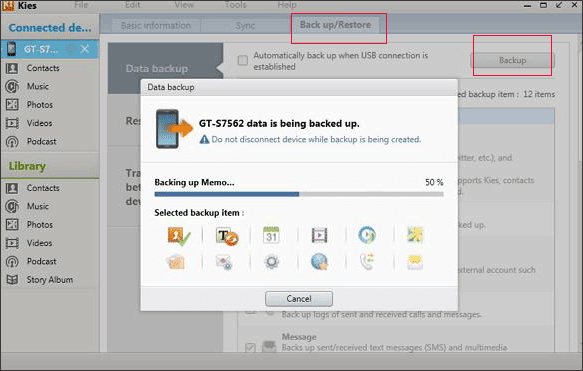
Task: Click the backup progress bar at 50%
Action: click(299, 194)
